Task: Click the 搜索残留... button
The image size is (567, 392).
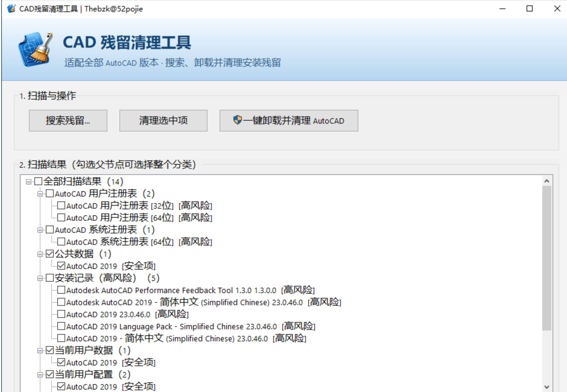Action: click(x=68, y=121)
